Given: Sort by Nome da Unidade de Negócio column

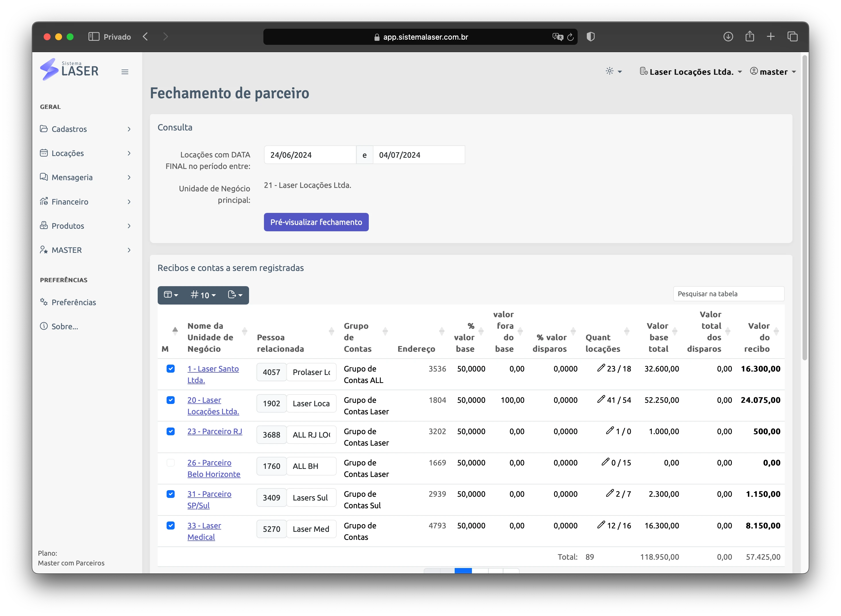Looking at the screenshot, I should point(244,331).
